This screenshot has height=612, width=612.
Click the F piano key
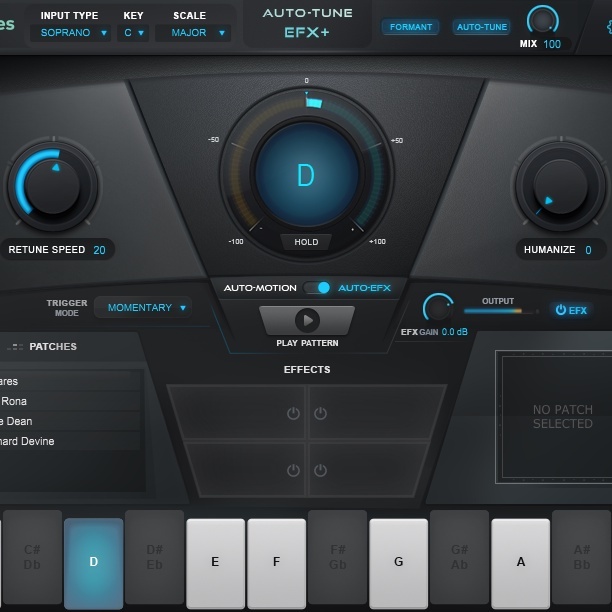277,563
